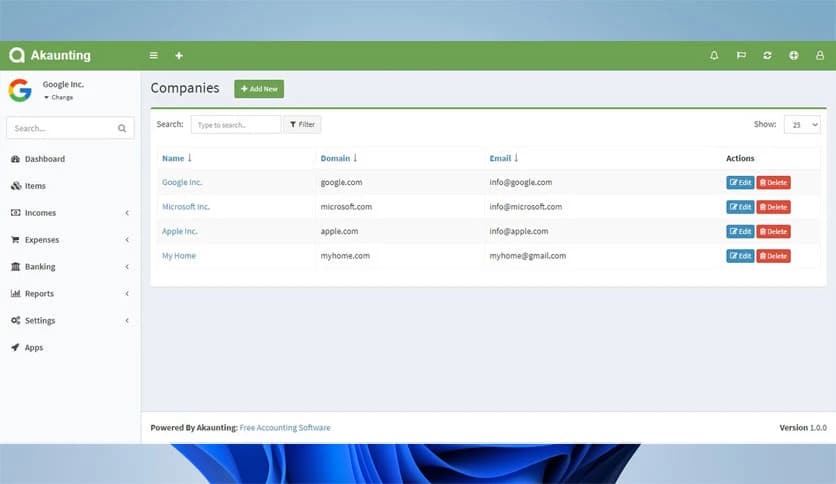The image size is (836, 484).
Task: Open the user profile icon
Action: pyautogui.click(x=820, y=55)
